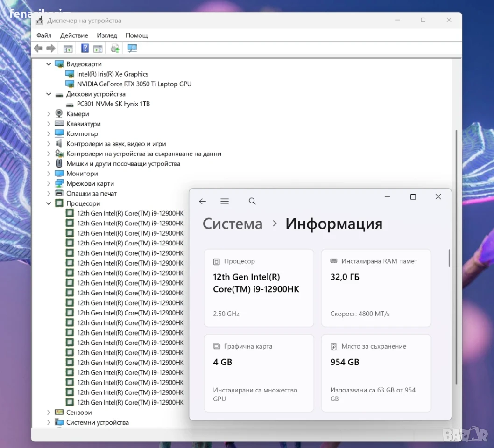Click the Камери webcam icon

click(x=59, y=113)
